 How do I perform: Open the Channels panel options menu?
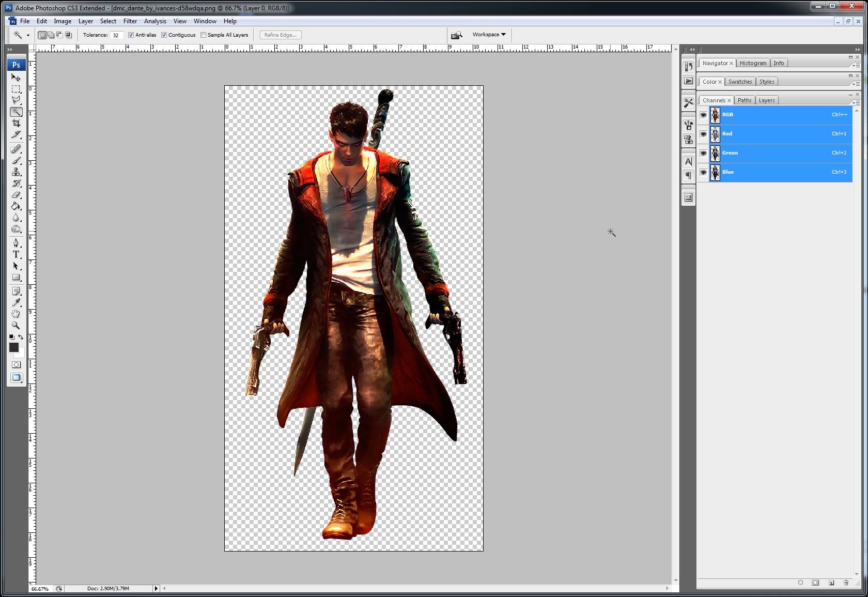(856, 103)
